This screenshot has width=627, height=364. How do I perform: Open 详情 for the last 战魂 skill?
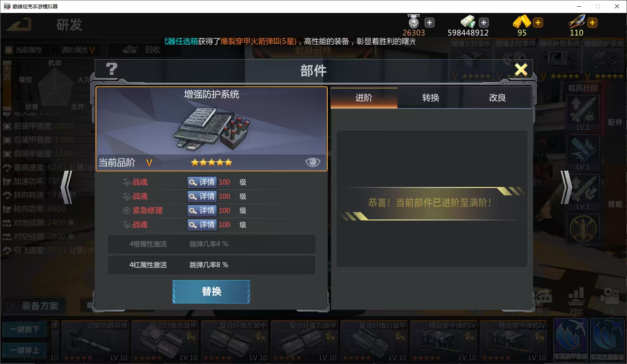202,225
